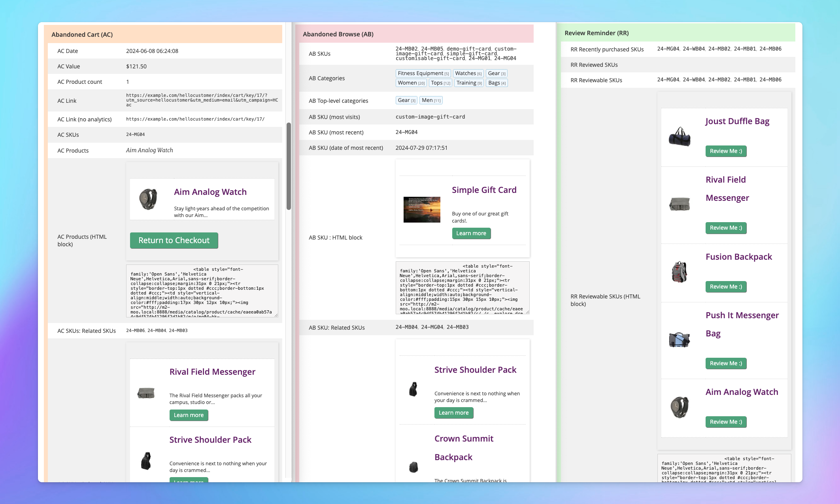
Task: Click the Push It Messenger Bag thumbnail
Action: [x=680, y=340]
